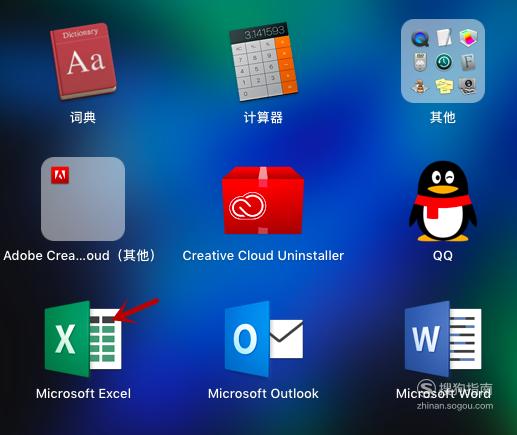Launch Microsoft Outlook icon
The height and width of the screenshot is (435, 517).
(264, 339)
